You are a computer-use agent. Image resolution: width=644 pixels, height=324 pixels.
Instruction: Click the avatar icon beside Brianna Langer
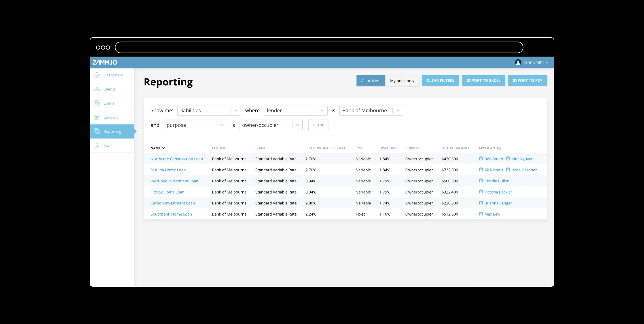pos(481,203)
